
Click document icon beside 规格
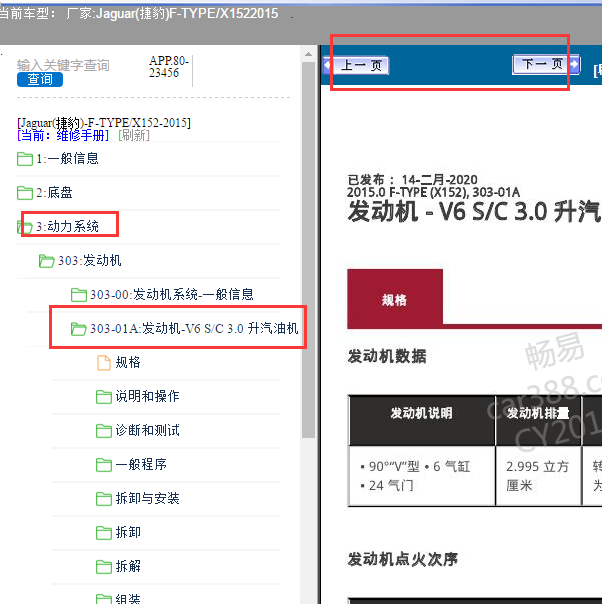click(104, 363)
